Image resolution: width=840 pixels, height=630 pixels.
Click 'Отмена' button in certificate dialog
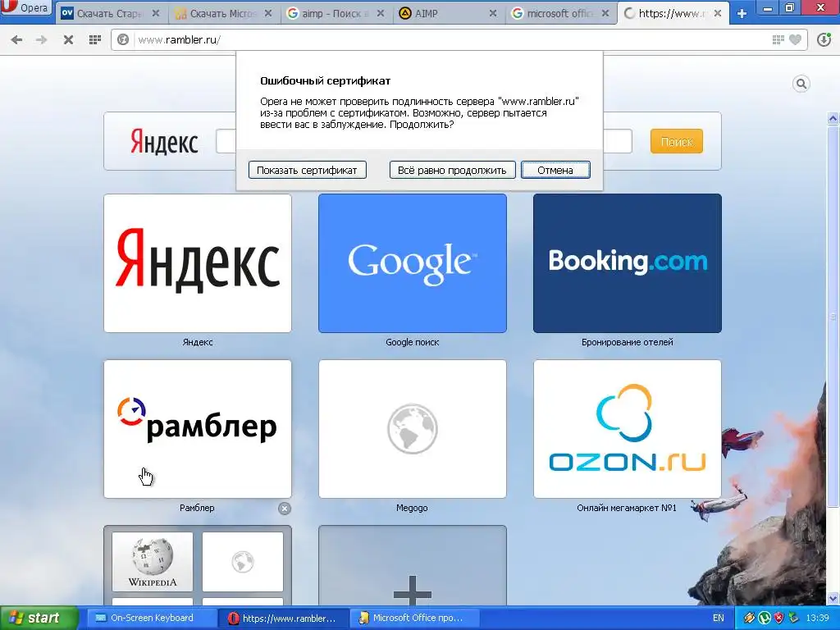[x=555, y=170]
